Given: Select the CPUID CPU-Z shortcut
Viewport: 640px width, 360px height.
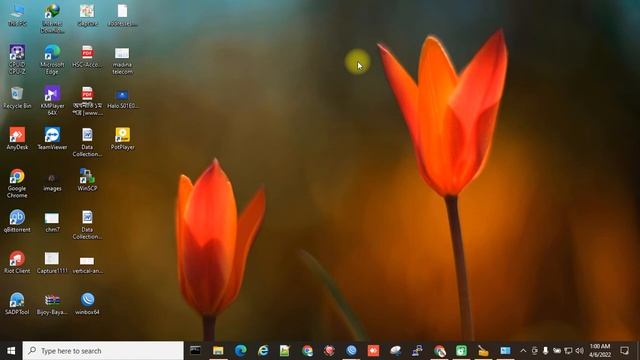Looking at the screenshot, I should click(17, 60).
